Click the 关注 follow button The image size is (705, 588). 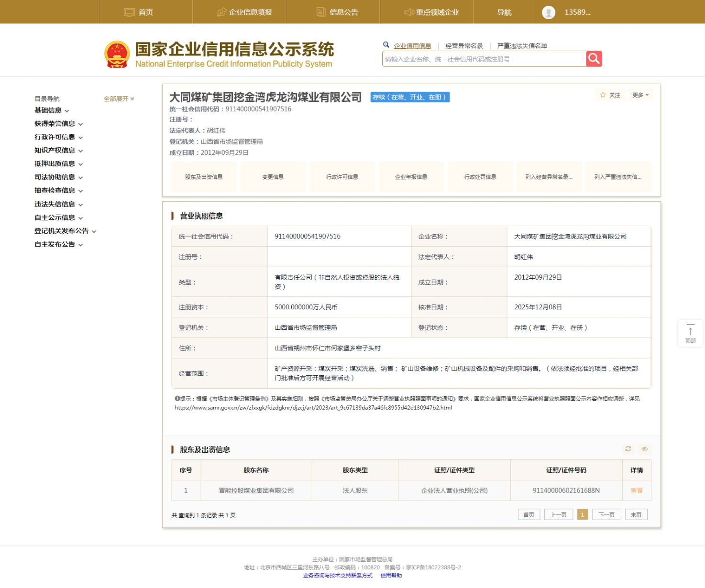(x=610, y=95)
